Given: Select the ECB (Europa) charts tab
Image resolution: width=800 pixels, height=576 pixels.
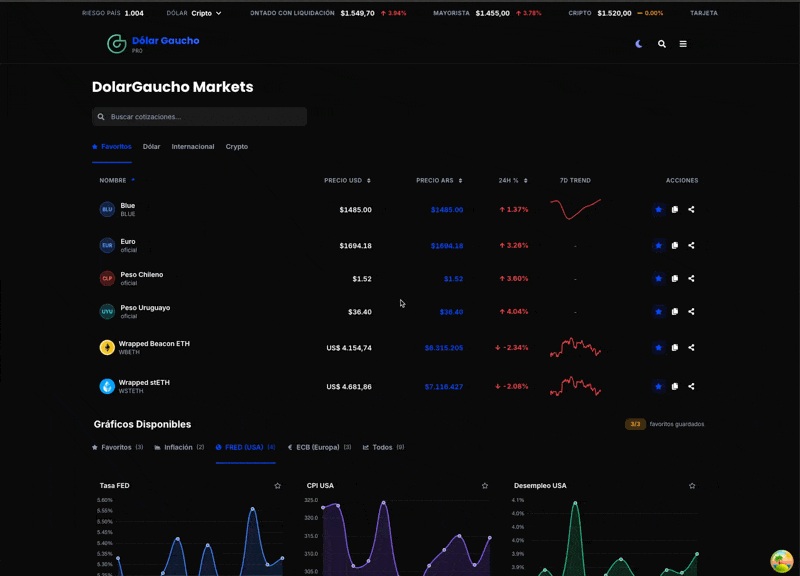Looking at the screenshot, I should (318, 447).
